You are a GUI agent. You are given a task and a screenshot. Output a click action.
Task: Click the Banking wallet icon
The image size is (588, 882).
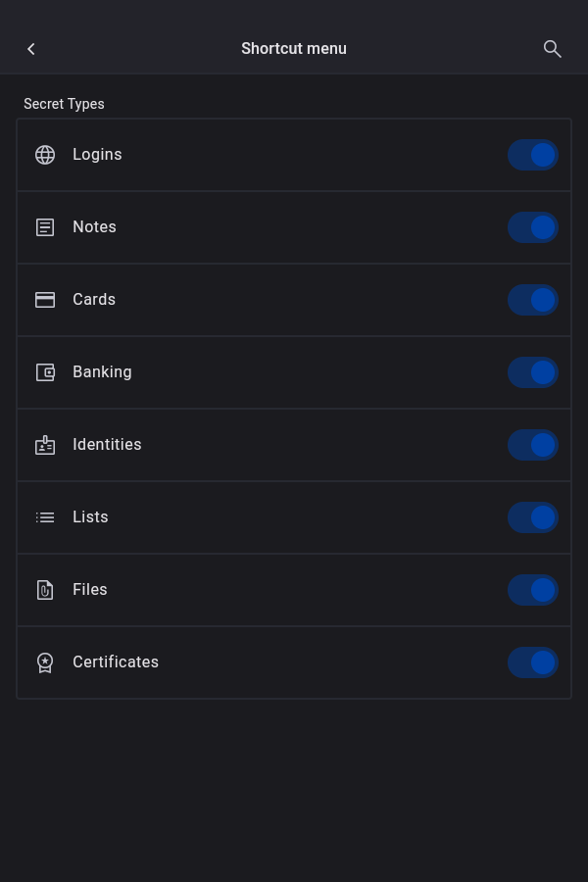coord(45,372)
